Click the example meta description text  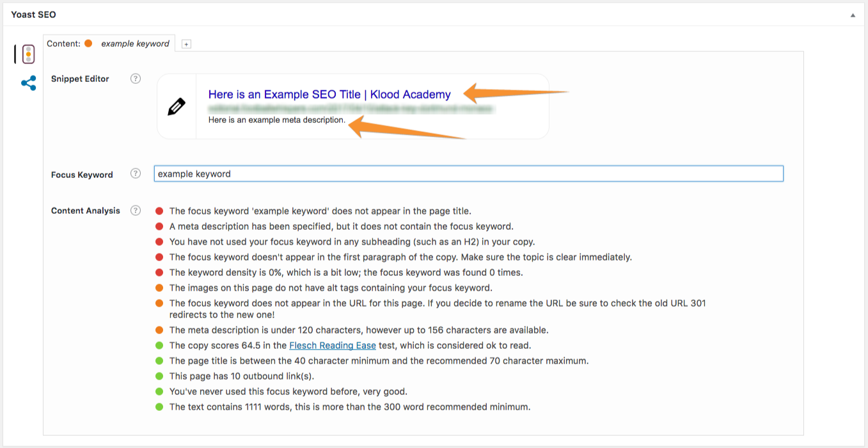[x=276, y=120]
